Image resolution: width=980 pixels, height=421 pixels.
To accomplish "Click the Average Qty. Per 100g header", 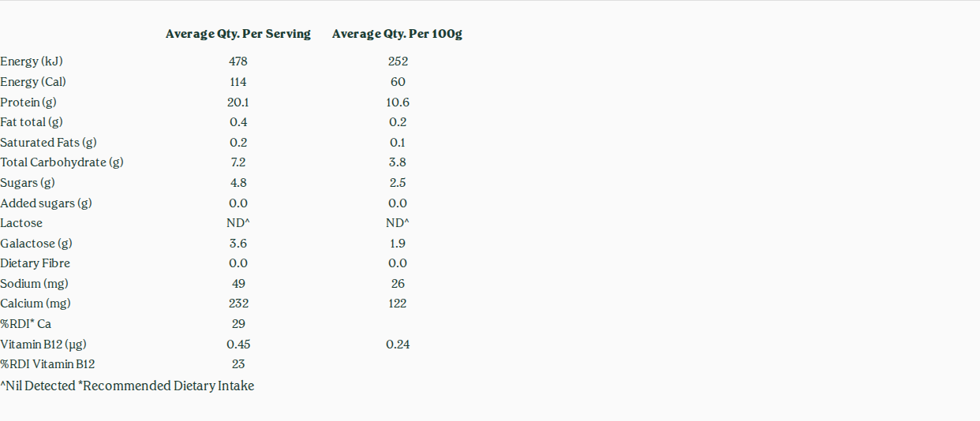I will pyautogui.click(x=397, y=34).
